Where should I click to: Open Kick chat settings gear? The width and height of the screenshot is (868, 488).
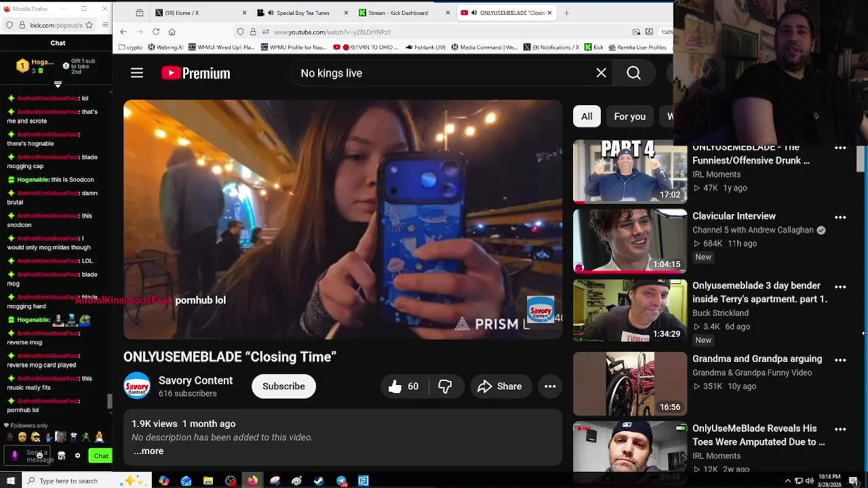point(77,455)
